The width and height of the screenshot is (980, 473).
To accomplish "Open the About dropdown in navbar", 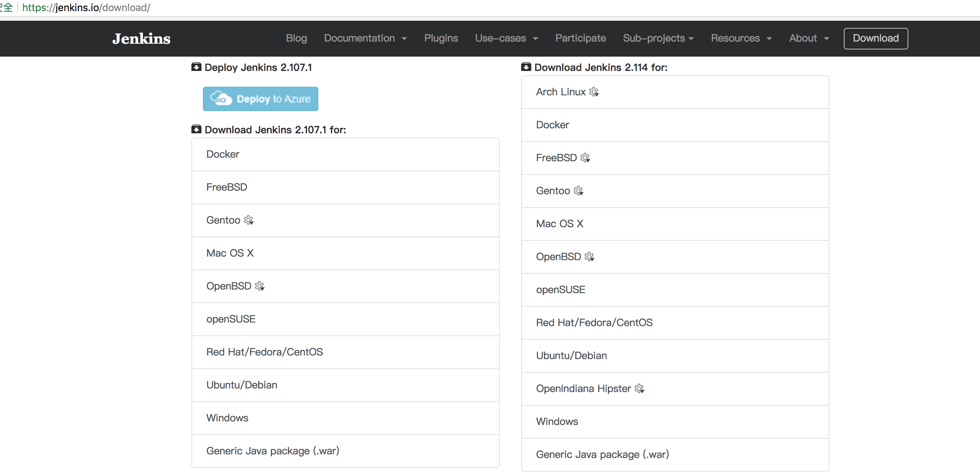I will pos(809,38).
